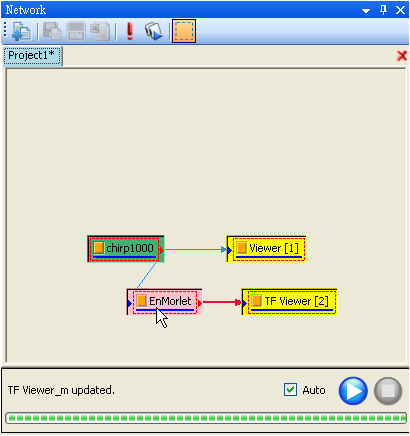Toggle the orange square in EnMorlet node
Viewport: 410px width, 436px height.
[x=141, y=301]
